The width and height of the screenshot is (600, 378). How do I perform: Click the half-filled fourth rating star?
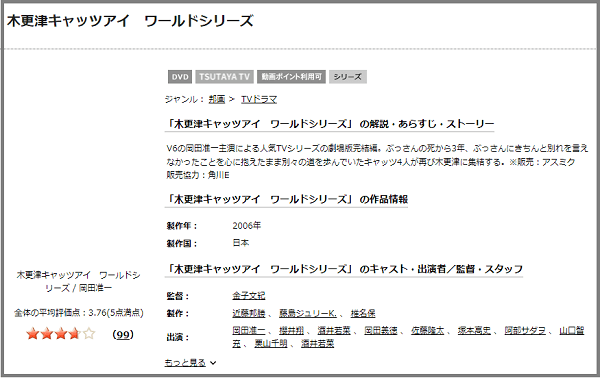75,334
